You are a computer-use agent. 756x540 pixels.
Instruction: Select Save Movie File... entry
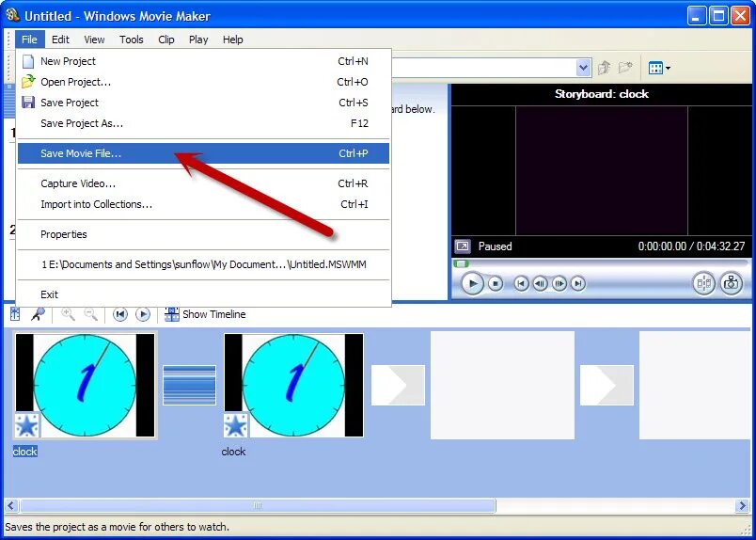[x=203, y=153]
